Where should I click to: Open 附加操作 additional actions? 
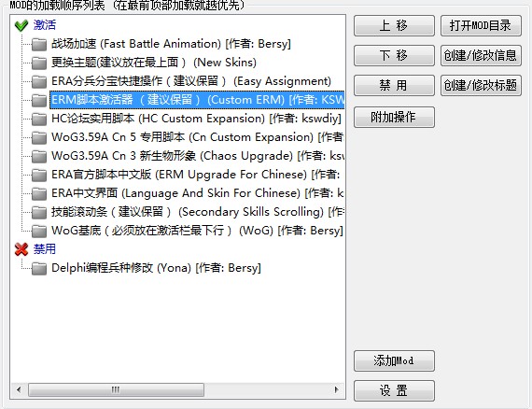coord(394,117)
